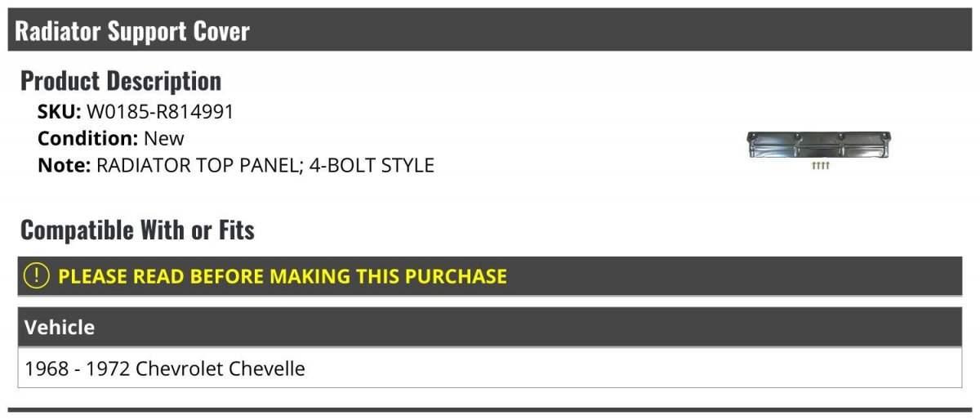Expand the PLEASE READ BEFORE MAKING THIS PURCHASE banner

[490, 276]
